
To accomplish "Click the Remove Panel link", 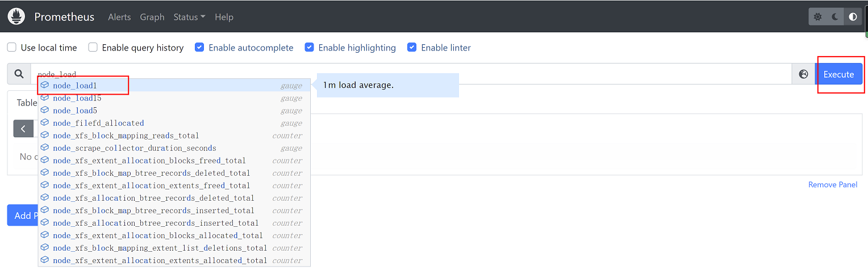I will click(833, 185).
